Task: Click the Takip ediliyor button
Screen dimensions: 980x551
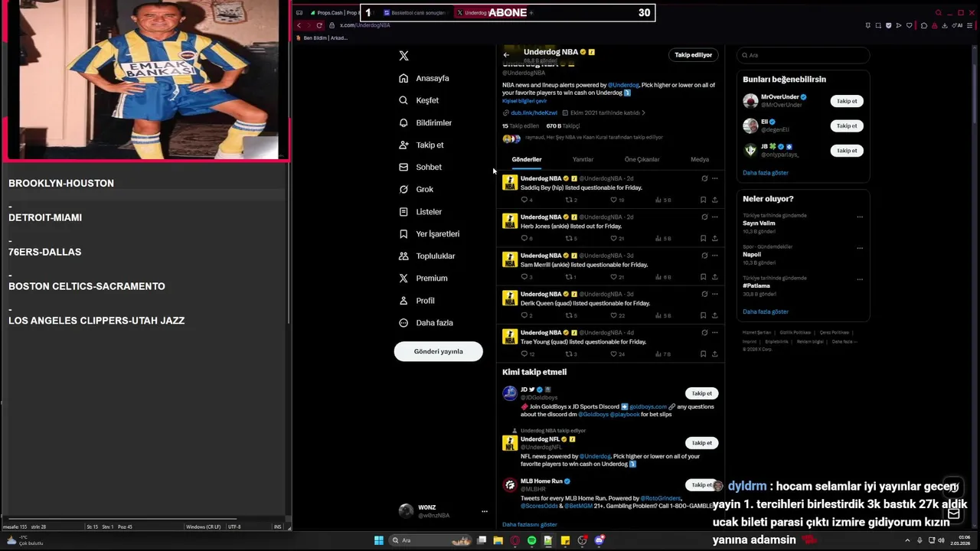Action: point(693,55)
